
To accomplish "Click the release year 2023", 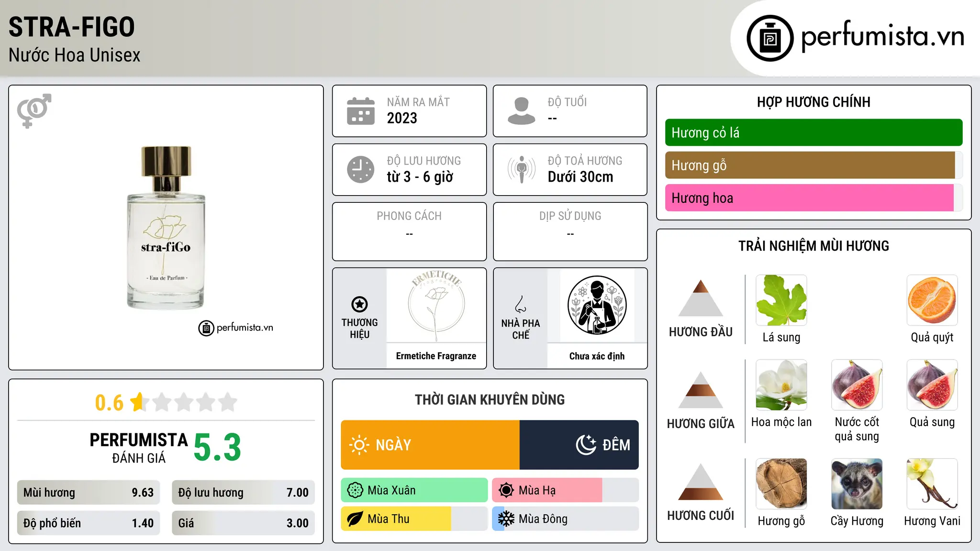I will tap(402, 118).
